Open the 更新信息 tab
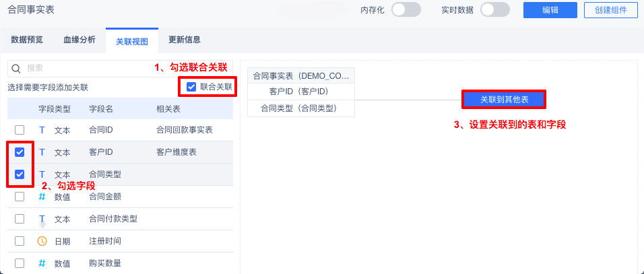This screenshot has height=274, width=644. [184, 40]
